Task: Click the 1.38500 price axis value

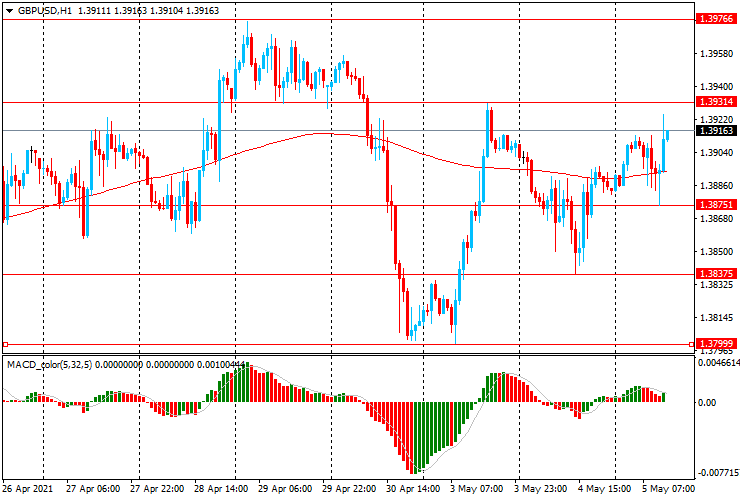Action: [717, 252]
